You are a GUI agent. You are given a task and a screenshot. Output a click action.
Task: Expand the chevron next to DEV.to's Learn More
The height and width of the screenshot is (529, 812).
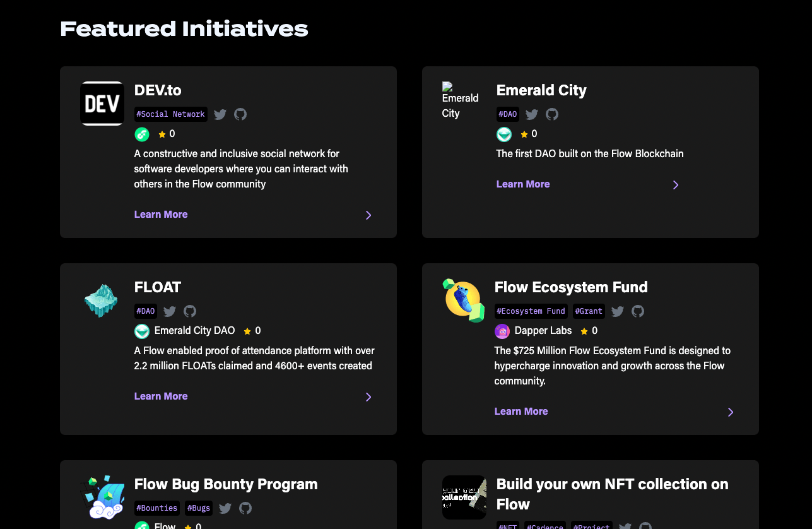[x=368, y=215]
